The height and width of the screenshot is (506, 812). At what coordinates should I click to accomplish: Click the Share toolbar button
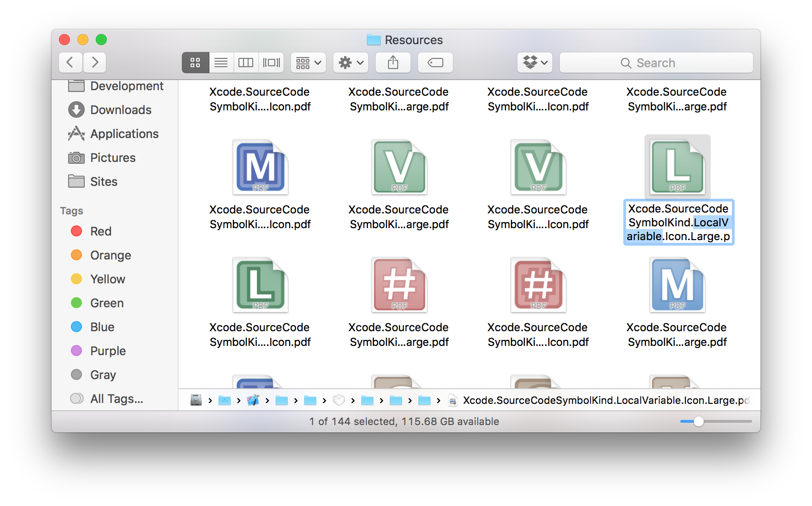[393, 63]
